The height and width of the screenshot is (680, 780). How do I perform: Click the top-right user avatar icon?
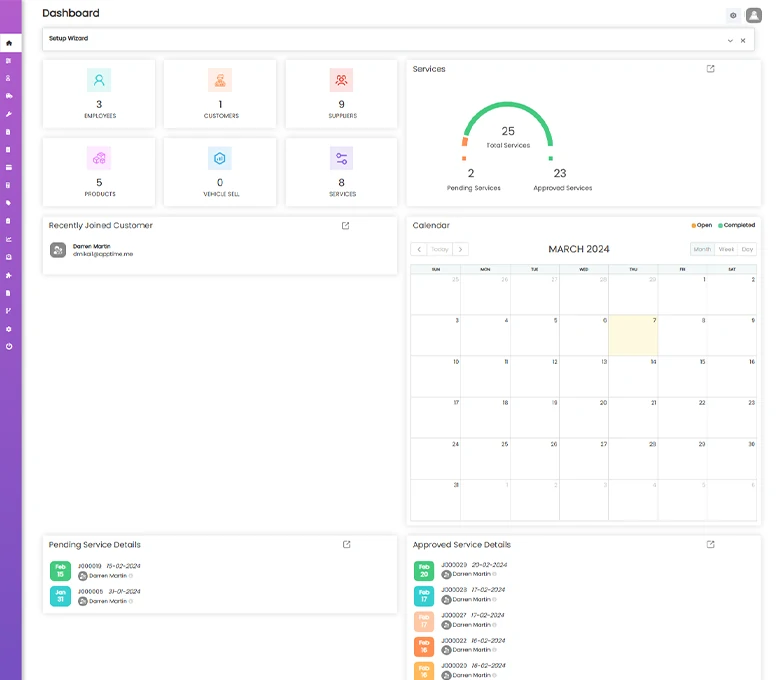tap(754, 15)
